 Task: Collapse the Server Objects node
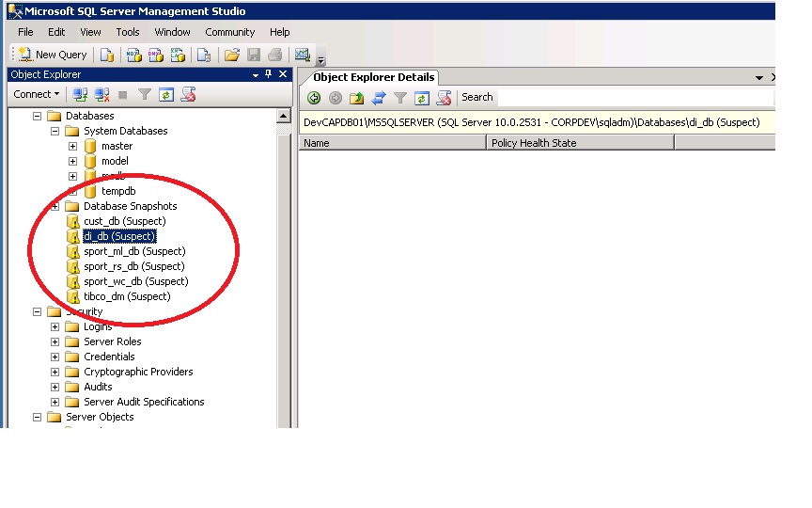(38, 418)
